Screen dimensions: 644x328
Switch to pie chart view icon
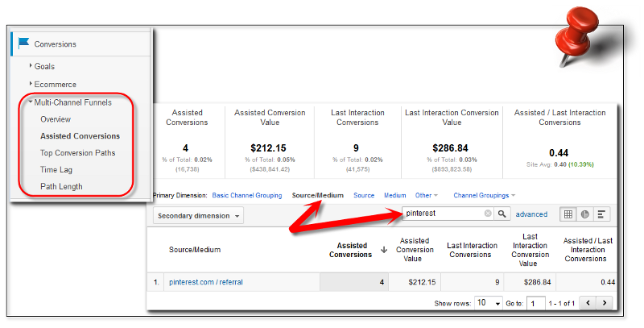[x=585, y=214]
